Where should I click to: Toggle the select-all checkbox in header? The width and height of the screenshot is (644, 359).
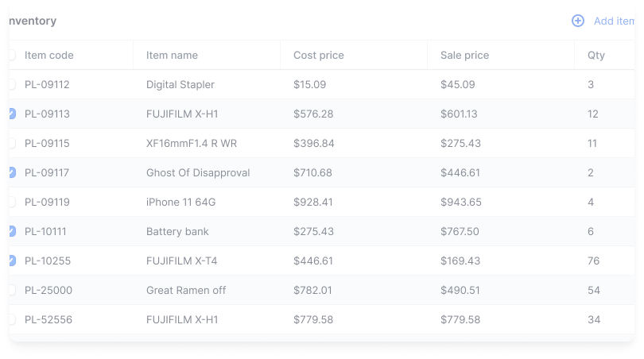tap(12, 55)
